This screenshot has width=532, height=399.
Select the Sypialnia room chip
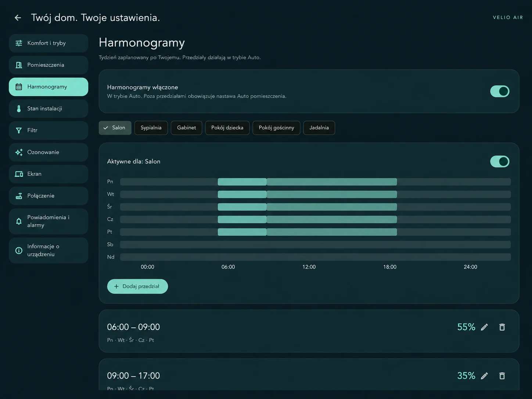151,128
